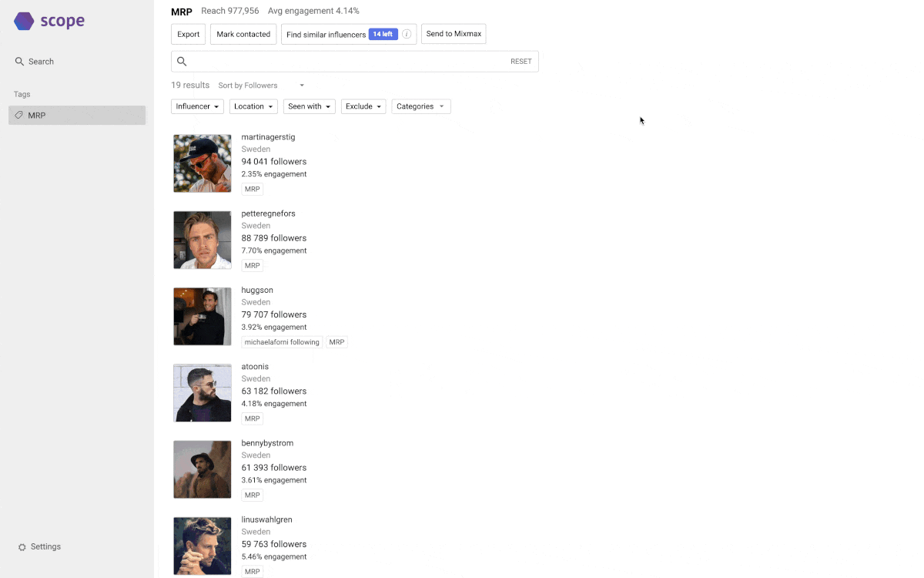This screenshot has height=578, width=924.
Task: Click the MRP page heading
Action: point(182,12)
